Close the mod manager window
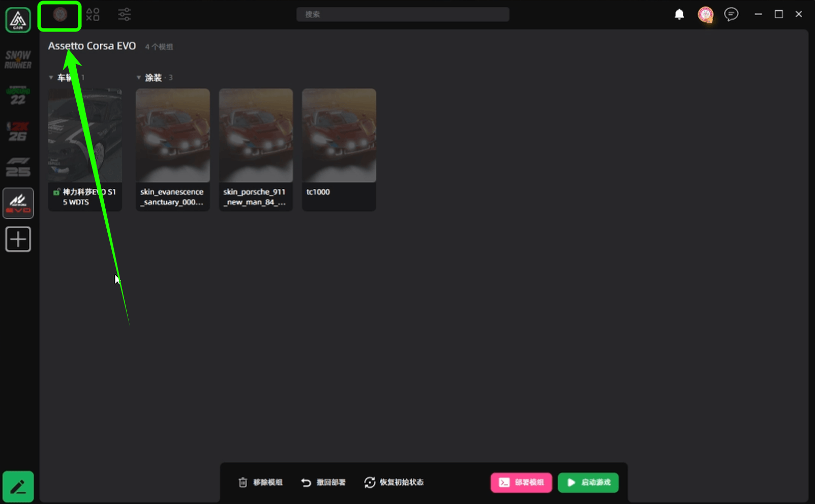Screen dimensions: 815x504 (x=799, y=14)
